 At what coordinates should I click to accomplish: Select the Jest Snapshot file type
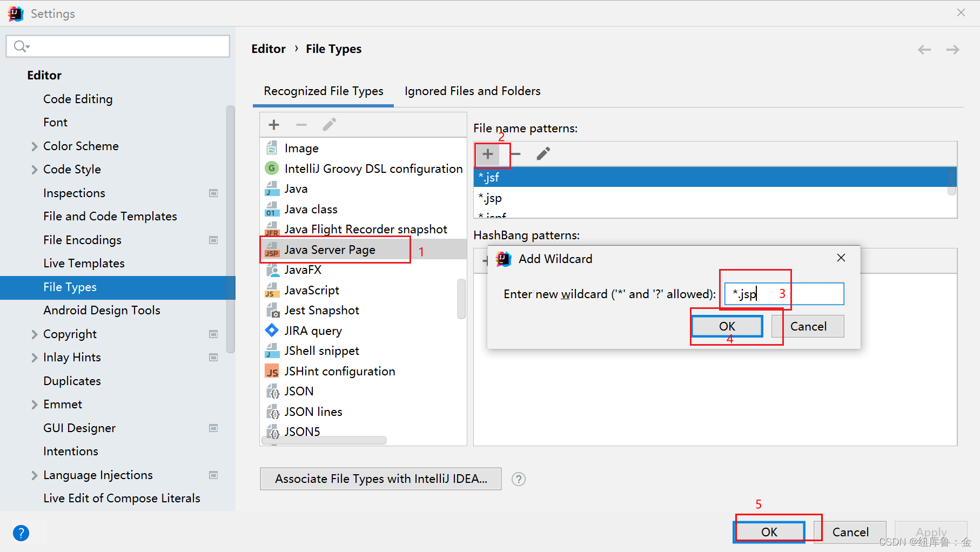coord(364,311)
